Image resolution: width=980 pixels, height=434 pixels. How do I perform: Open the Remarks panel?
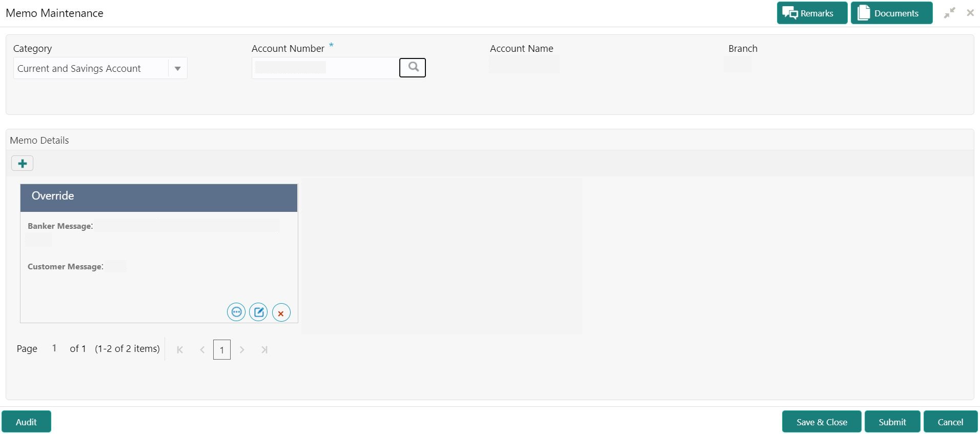(812, 13)
